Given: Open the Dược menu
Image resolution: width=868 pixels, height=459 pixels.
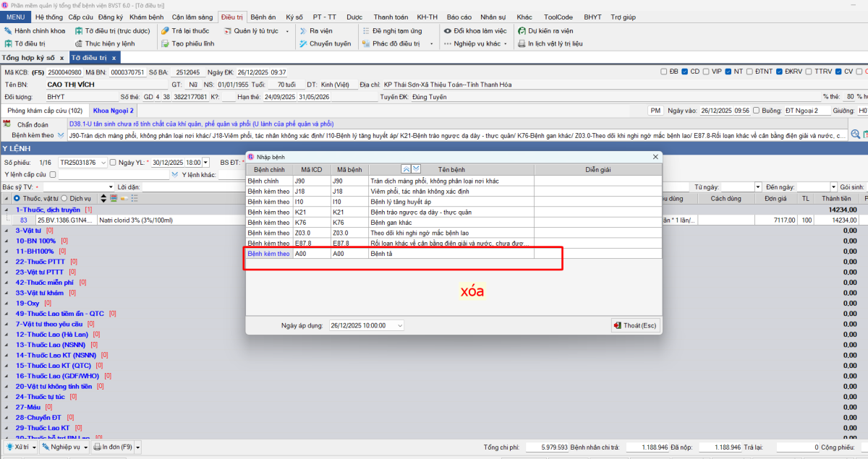Looking at the screenshot, I should pos(354,17).
